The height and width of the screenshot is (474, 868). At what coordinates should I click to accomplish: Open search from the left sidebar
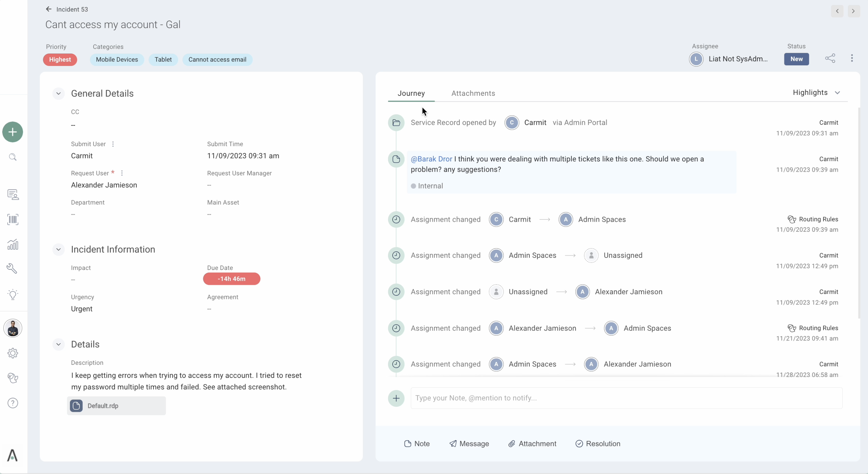click(12, 157)
